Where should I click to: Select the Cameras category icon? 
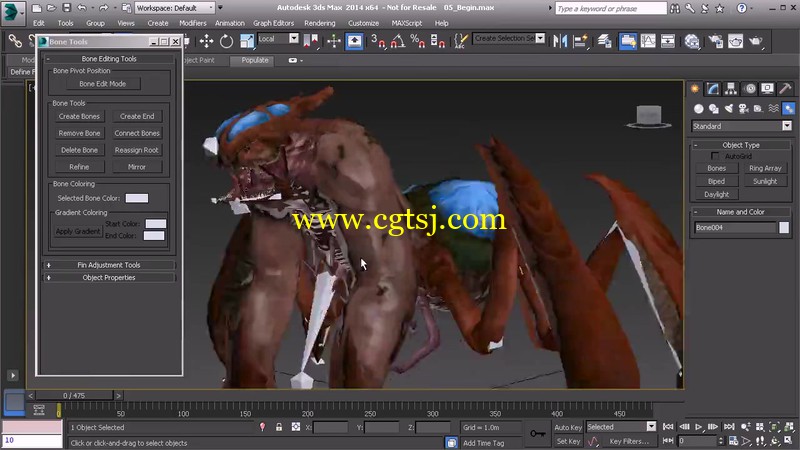click(743, 108)
